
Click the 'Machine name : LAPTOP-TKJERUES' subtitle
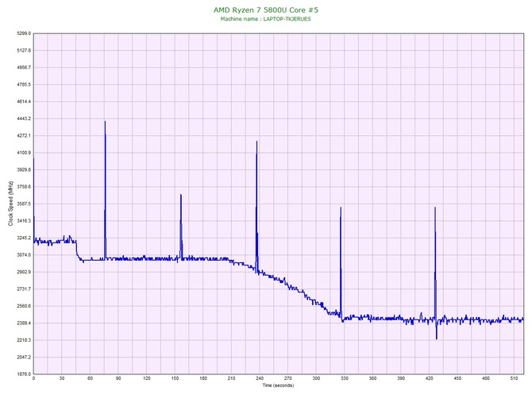(266, 19)
